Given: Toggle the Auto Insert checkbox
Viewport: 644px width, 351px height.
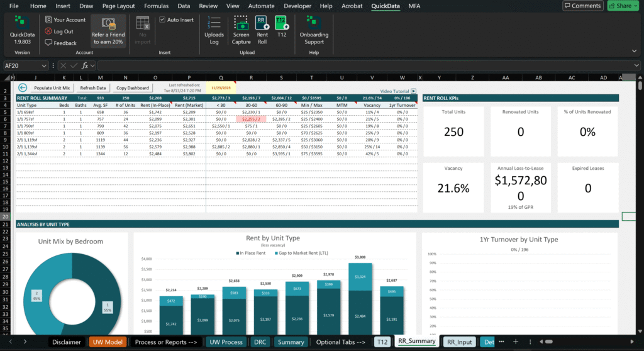Looking at the screenshot, I should [x=162, y=20].
